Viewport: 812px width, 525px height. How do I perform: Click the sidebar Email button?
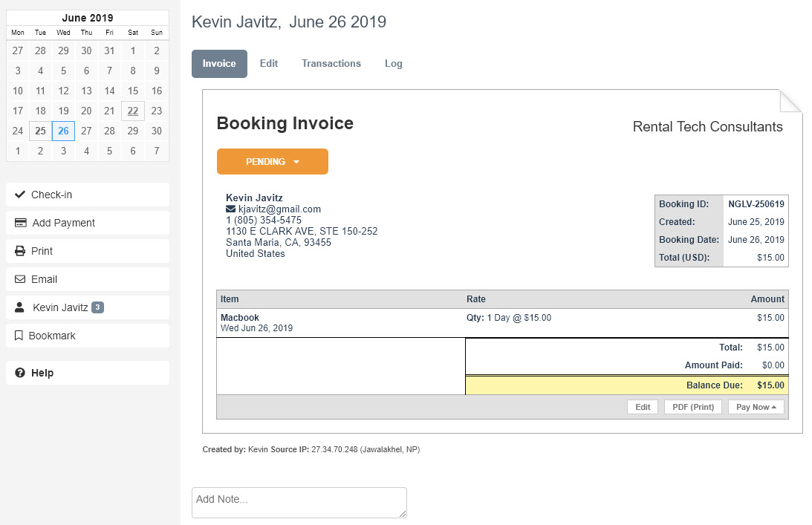coord(88,279)
